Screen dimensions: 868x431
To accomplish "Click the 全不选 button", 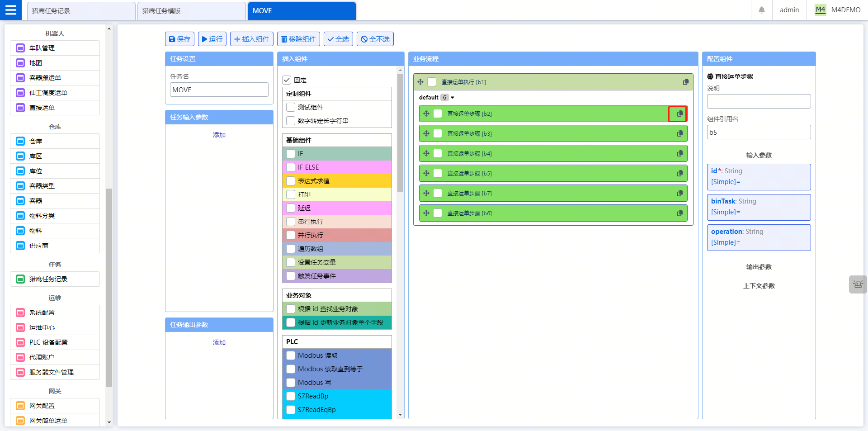I will (375, 39).
